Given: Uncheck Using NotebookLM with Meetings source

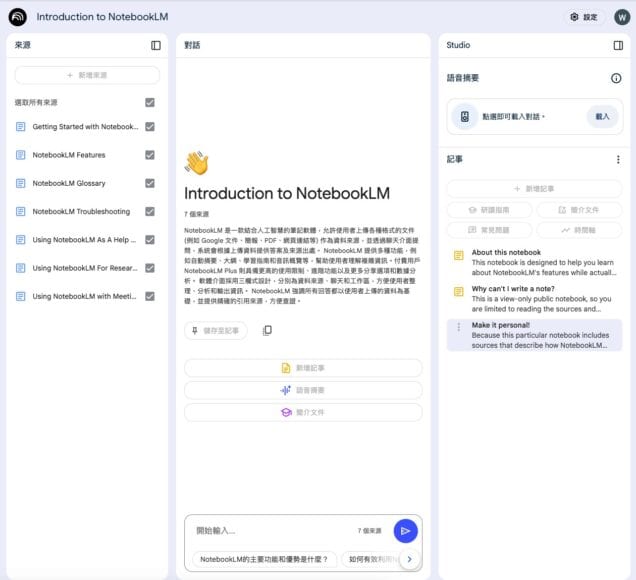Looking at the screenshot, I should point(150,296).
